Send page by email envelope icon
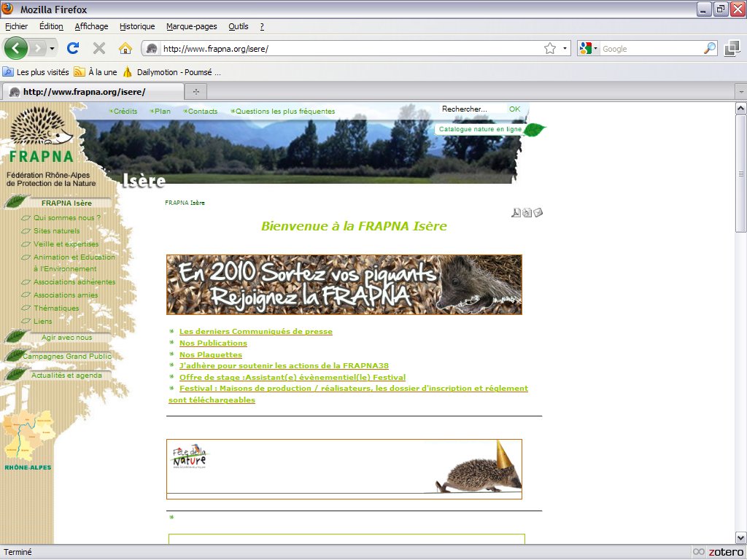Image resolution: width=747 pixels, height=560 pixels. (538, 213)
